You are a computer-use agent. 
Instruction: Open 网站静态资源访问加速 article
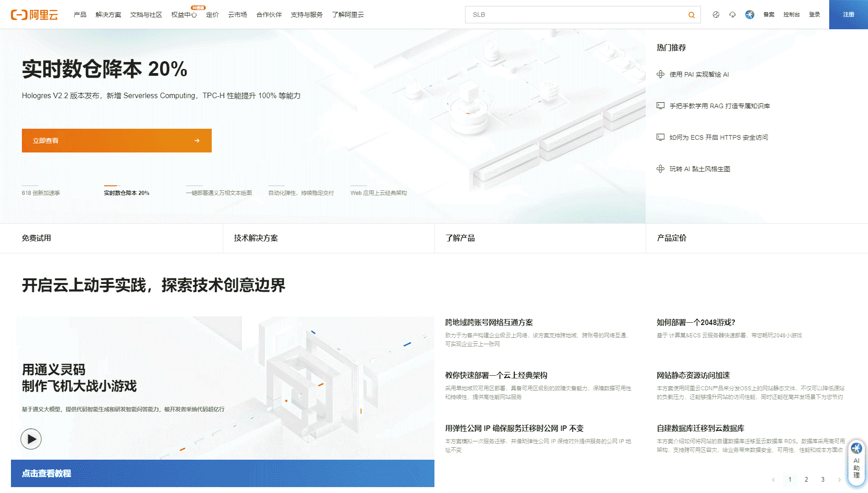pos(693,376)
